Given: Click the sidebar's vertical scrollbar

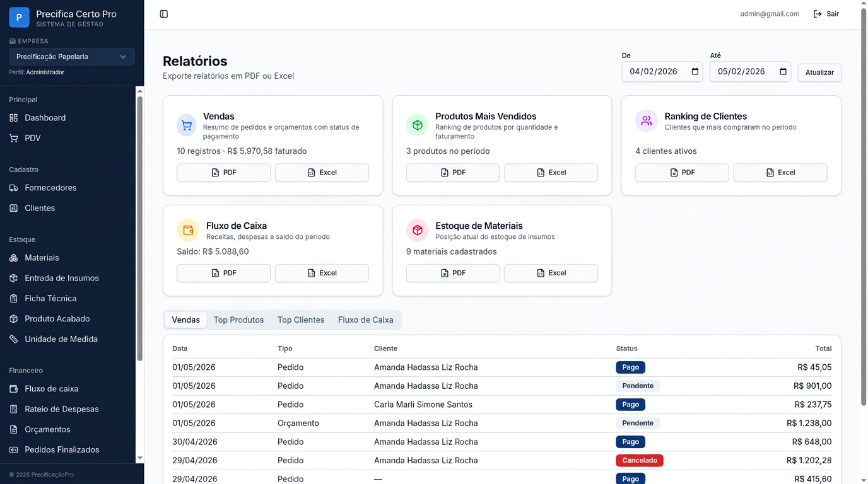Looking at the screenshot, I should click(x=140, y=227).
